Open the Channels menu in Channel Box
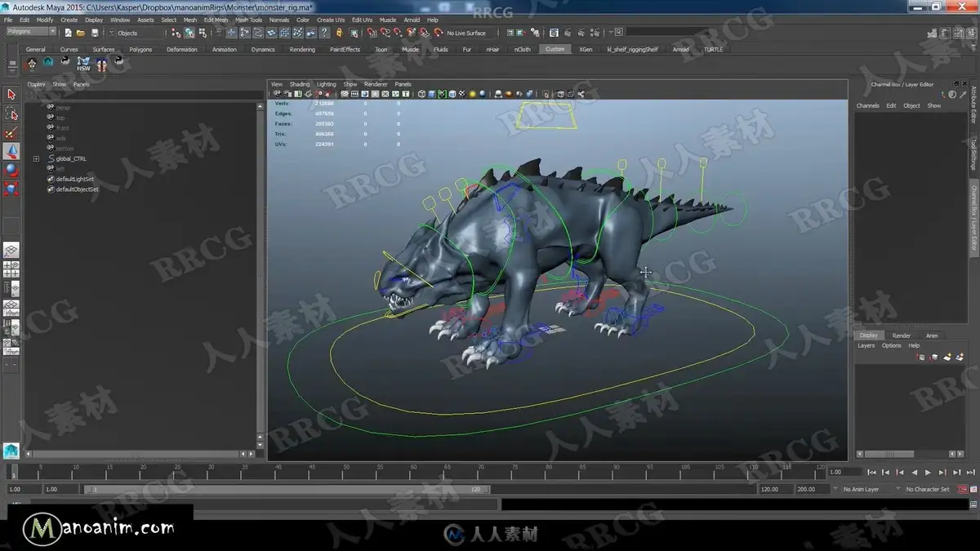980x551 pixels. tap(867, 105)
